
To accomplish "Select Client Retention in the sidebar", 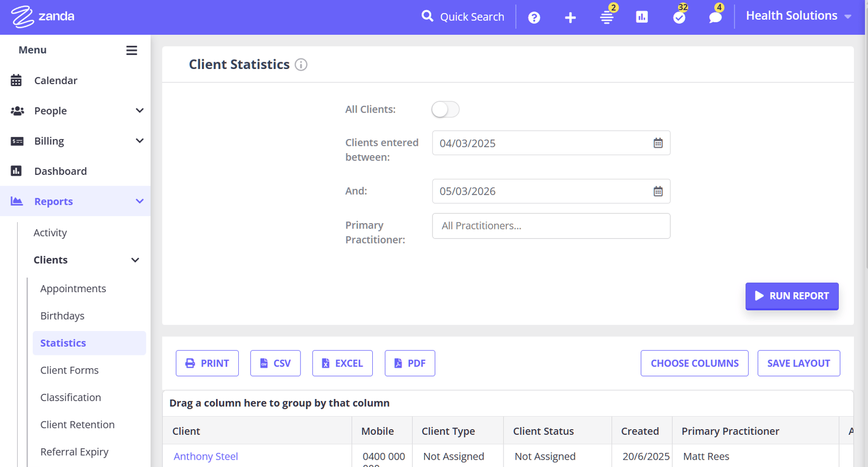I will point(77,424).
